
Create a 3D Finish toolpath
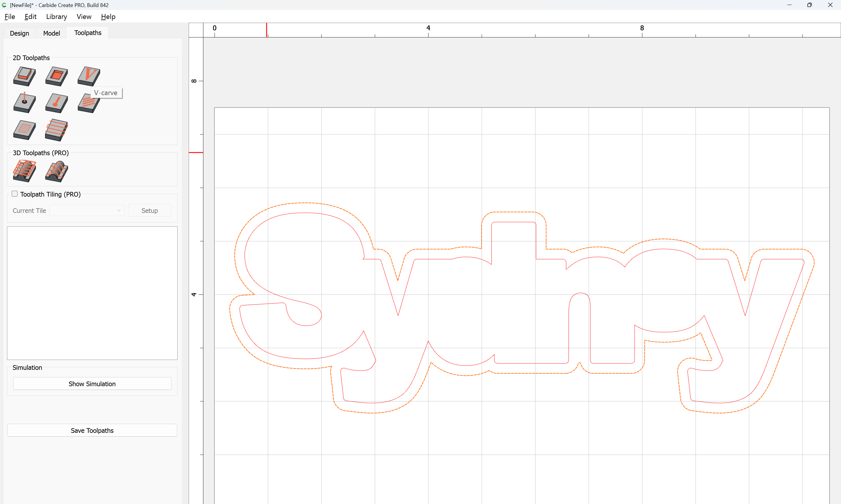[56, 171]
